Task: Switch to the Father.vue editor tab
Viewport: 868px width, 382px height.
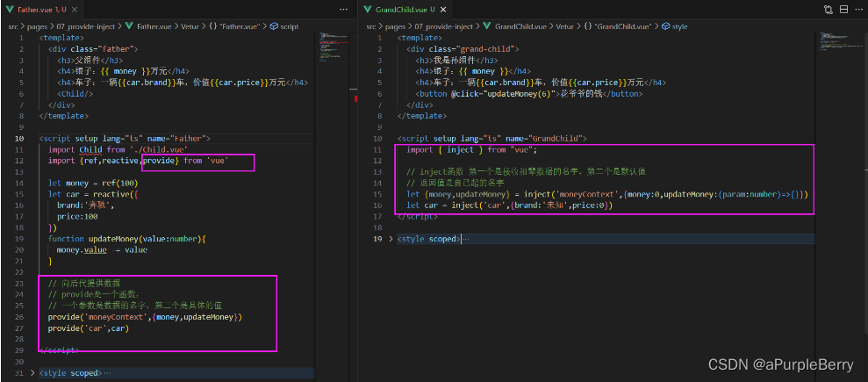Action: pyautogui.click(x=41, y=10)
